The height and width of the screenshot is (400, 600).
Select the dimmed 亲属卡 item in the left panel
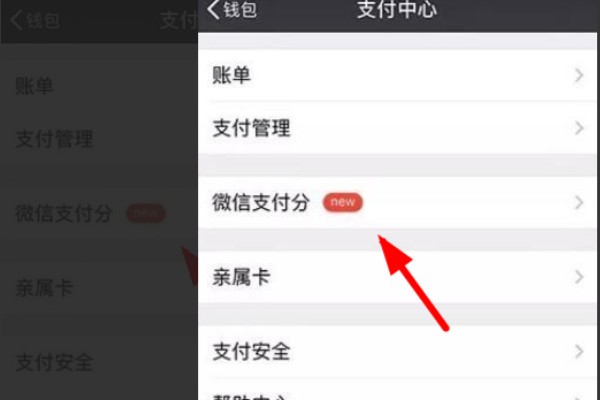(44, 288)
